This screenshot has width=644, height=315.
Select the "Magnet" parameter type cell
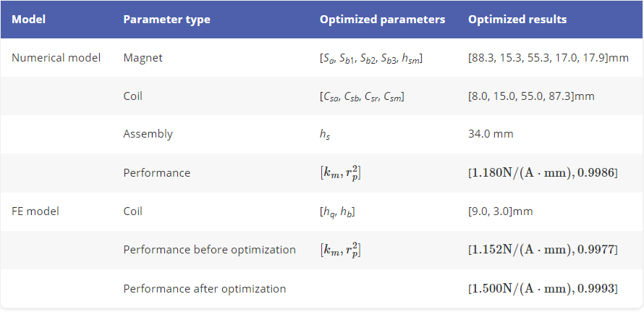click(x=143, y=57)
